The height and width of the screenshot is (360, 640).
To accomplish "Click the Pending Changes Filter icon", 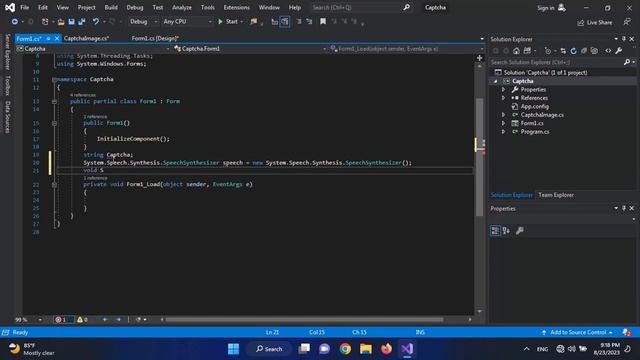I will point(548,51).
